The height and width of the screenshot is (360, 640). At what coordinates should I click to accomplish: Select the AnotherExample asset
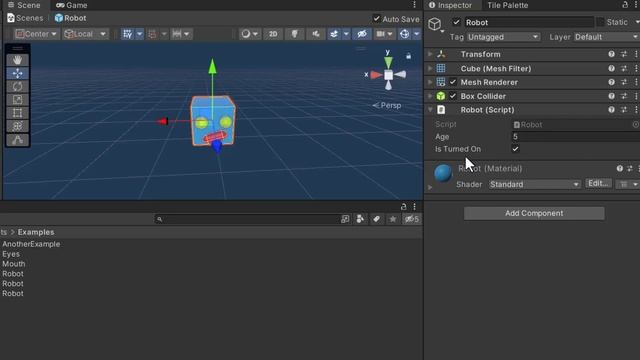click(x=31, y=244)
